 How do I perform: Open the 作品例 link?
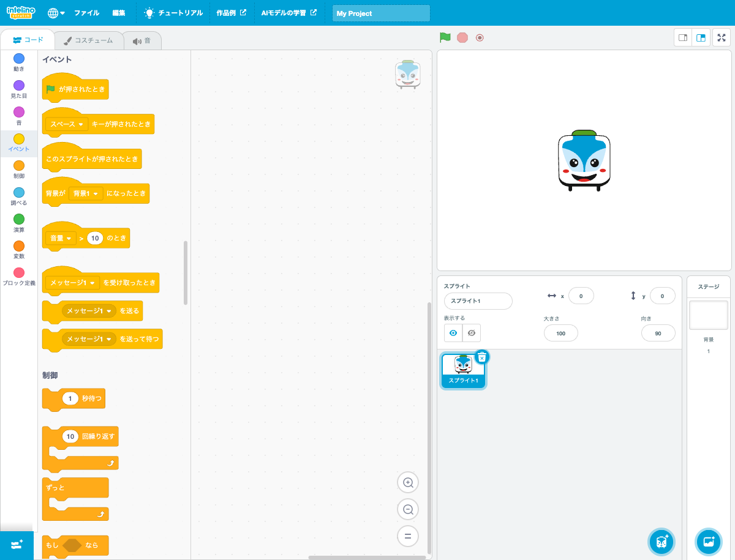(x=232, y=13)
